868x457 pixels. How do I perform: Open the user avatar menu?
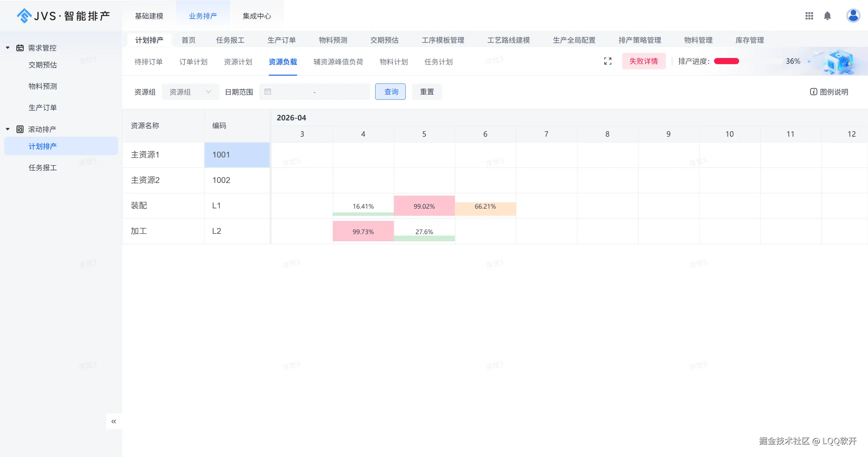pyautogui.click(x=853, y=16)
